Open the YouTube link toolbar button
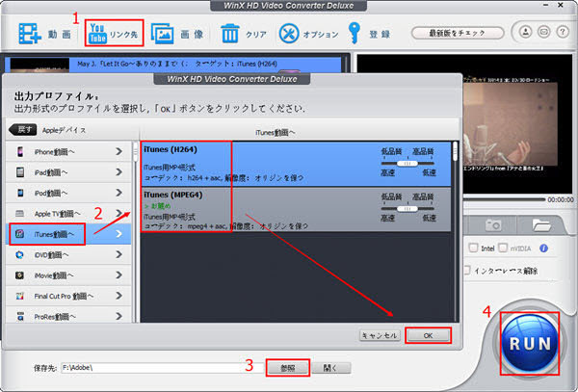 pyautogui.click(x=114, y=34)
